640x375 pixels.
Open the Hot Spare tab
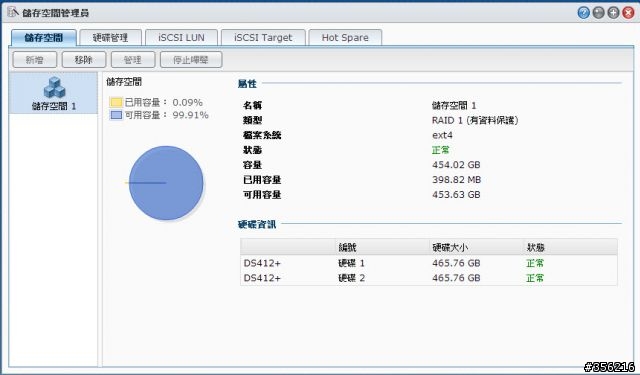pos(345,38)
